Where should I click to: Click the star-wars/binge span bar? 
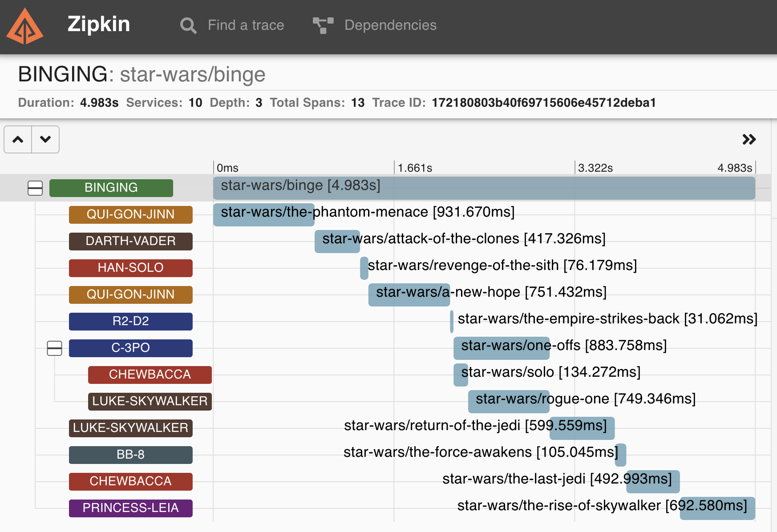coord(484,188)
